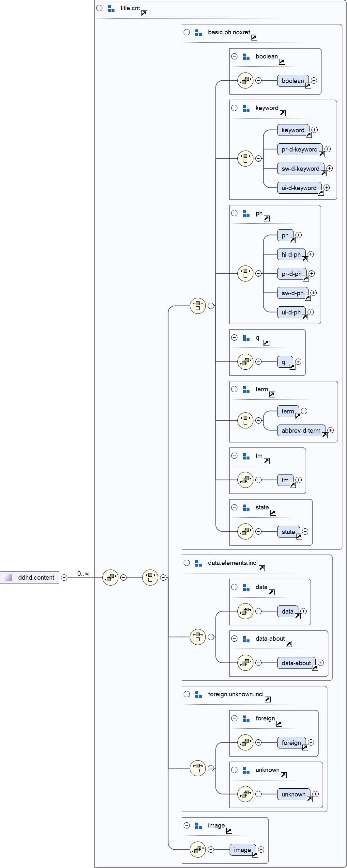Select the ddhd.content root node
Image resolution: width=347 pixels, height=868 pixels.
pyautogui.click(x=30, y=578)
